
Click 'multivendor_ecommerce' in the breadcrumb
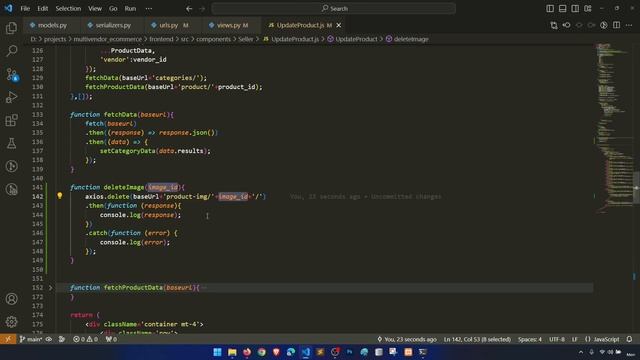click(x=108, y=39)
